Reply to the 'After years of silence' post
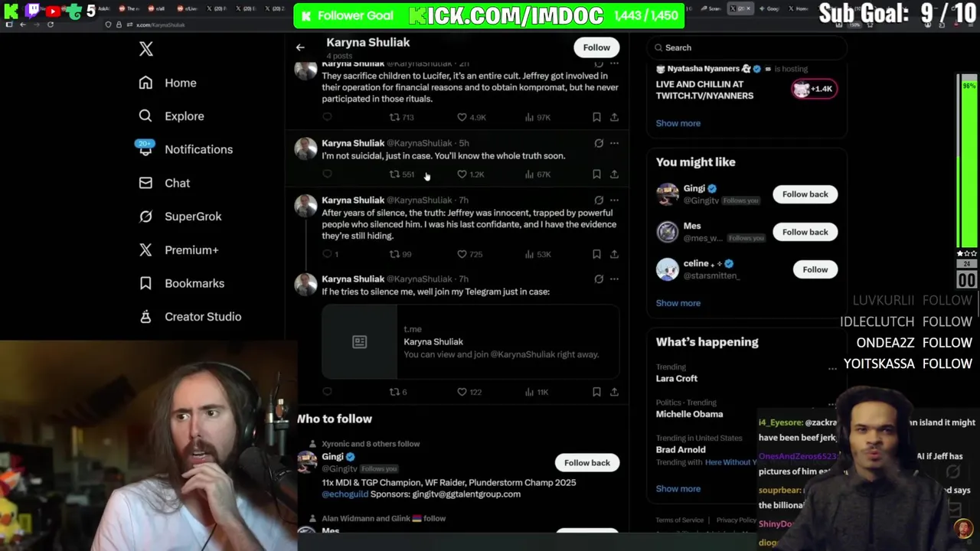The image size is (980, 551). (330, 254)
